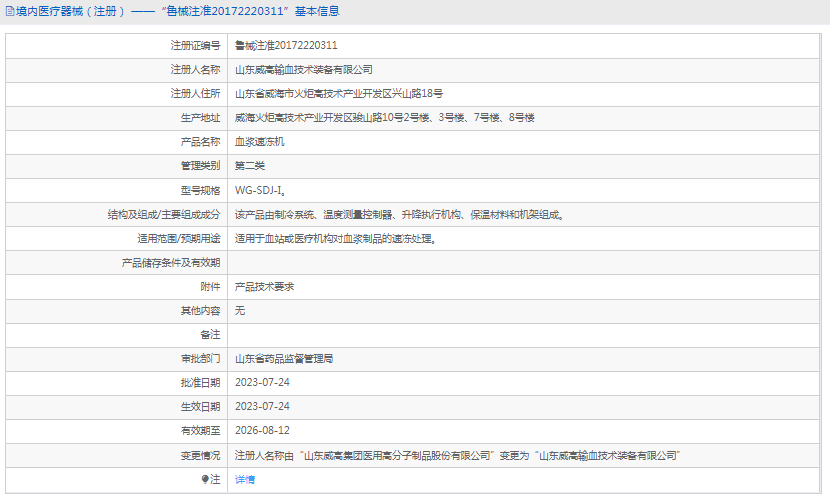Select change record text 注册人名称由

(265, 455)
